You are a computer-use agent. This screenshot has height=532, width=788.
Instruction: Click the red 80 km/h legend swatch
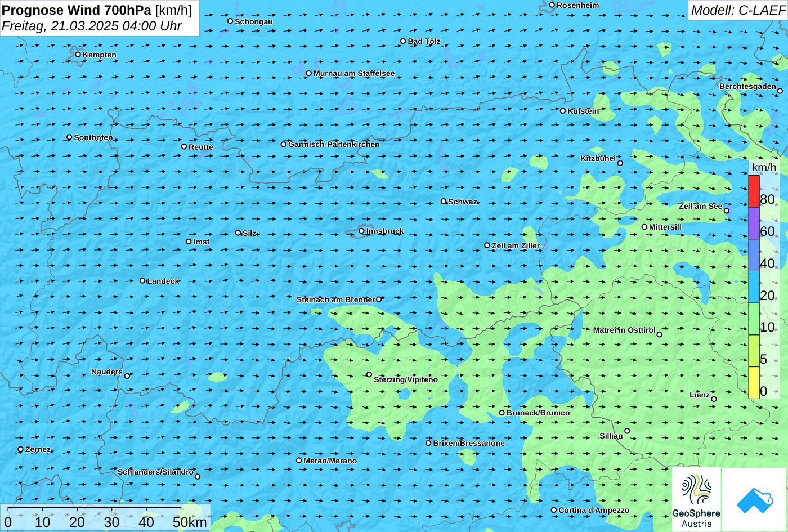point(754,191)
